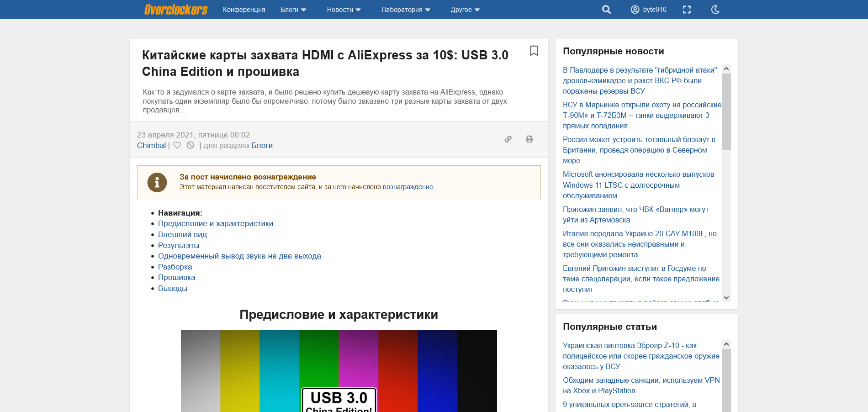Block author Chimbal ban icon
Viewport: 868px width, 412px height.
pyautogui.click(x=191, y=145)
